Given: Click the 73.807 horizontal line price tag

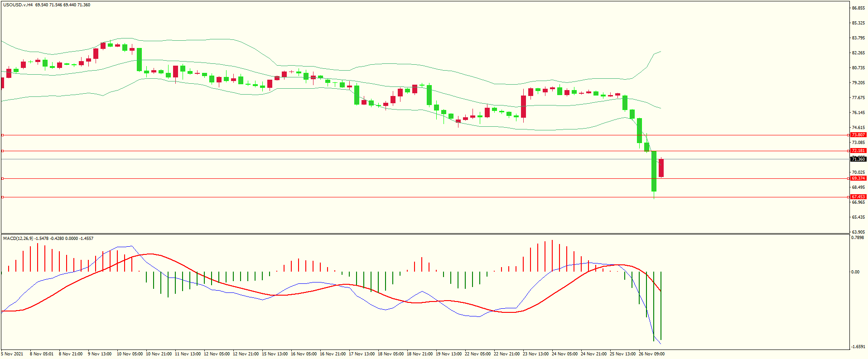Looking at the screenshot, I should tap(858, 135).
